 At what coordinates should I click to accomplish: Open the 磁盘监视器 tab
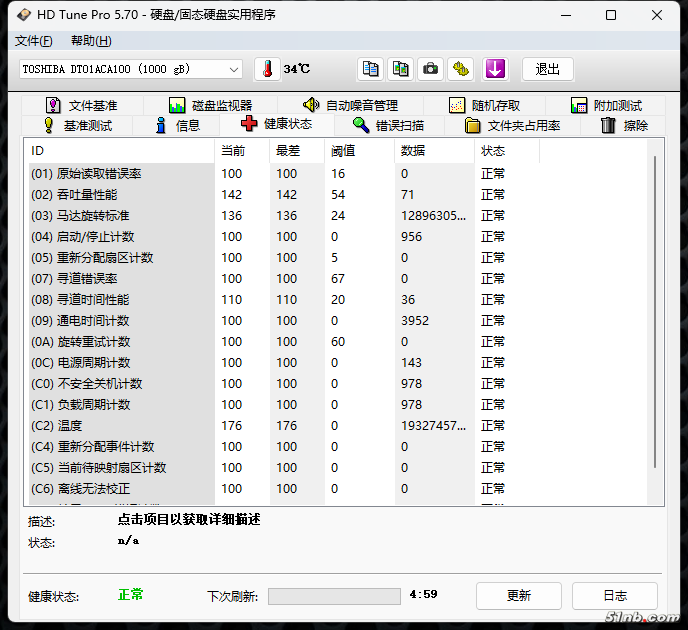tap(210, 105)
